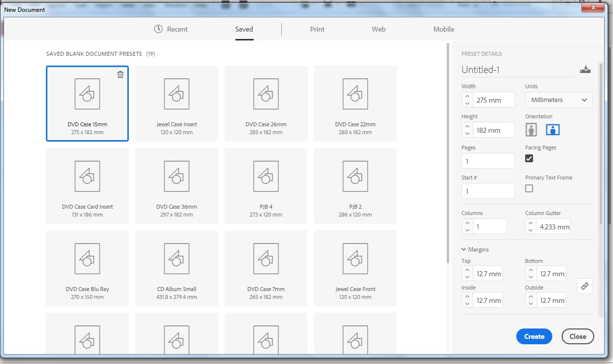Select the PJB 2 preset
613x364 pixels.
[355, 186]
